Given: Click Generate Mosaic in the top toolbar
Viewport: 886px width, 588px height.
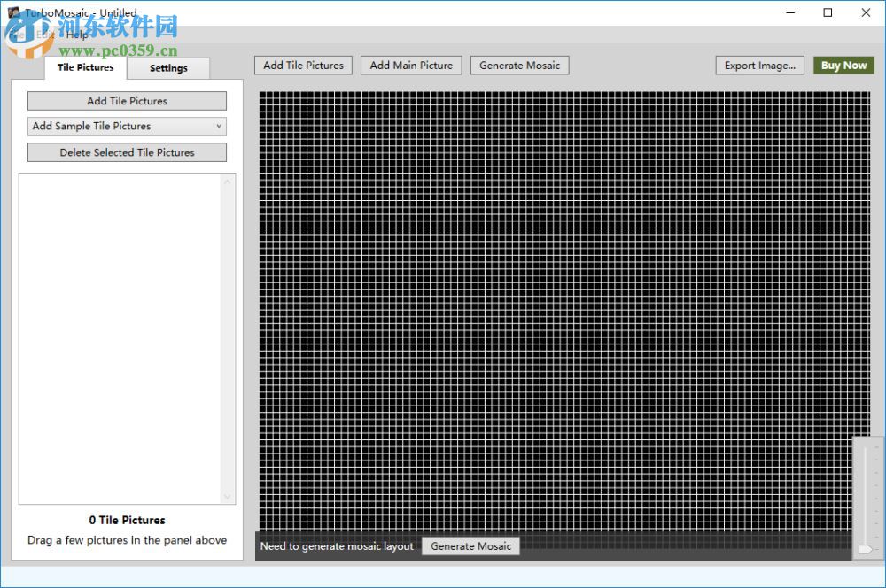Looking at the screenshot, I should click(520, 66).
